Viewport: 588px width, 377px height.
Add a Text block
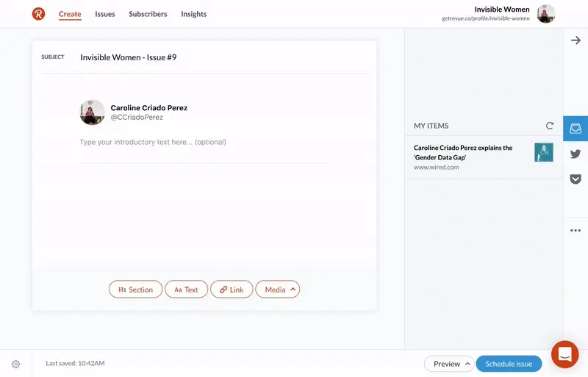[x=187, y=290]
